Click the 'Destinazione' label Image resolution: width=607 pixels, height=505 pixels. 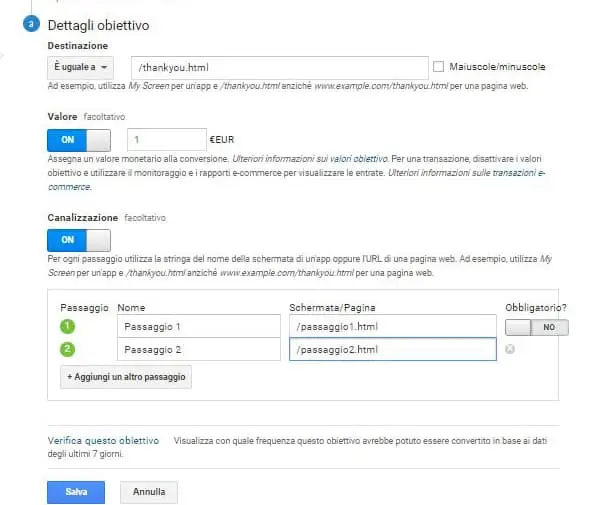point(78,46)
